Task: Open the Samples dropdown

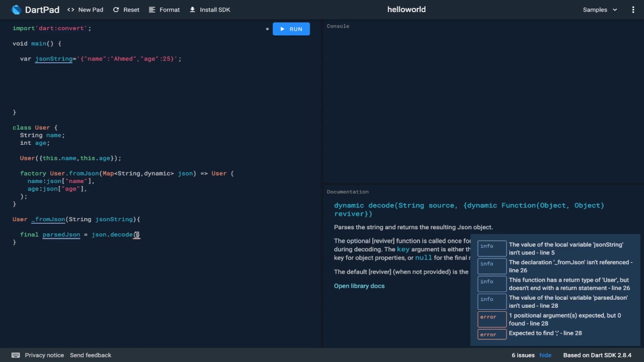Action: tap(600, 10)
